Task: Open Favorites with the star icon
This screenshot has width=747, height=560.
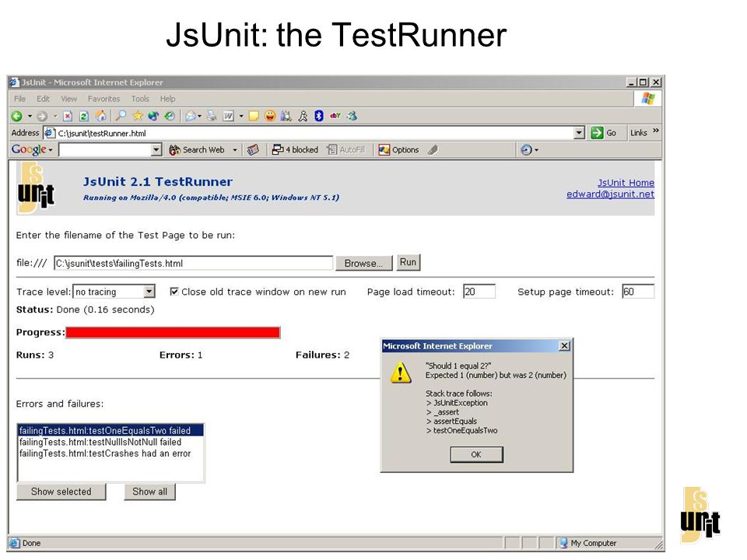Action: coord(138,116)
